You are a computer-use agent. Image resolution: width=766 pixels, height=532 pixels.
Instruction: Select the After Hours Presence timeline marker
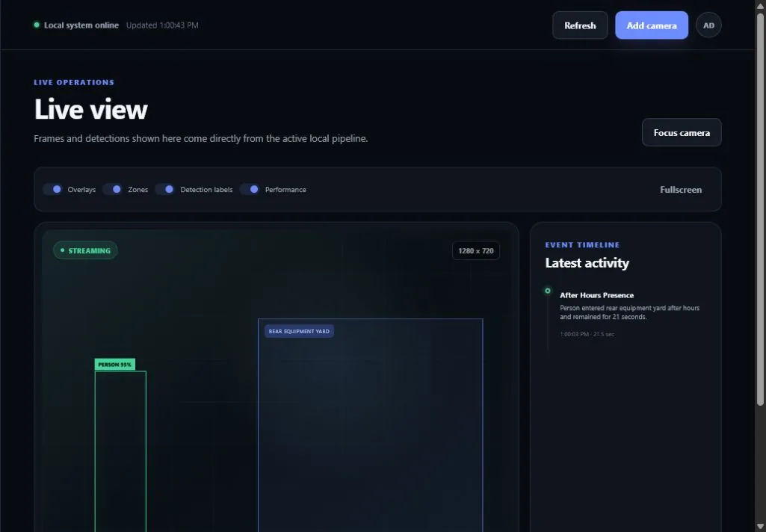coord(548,291)
